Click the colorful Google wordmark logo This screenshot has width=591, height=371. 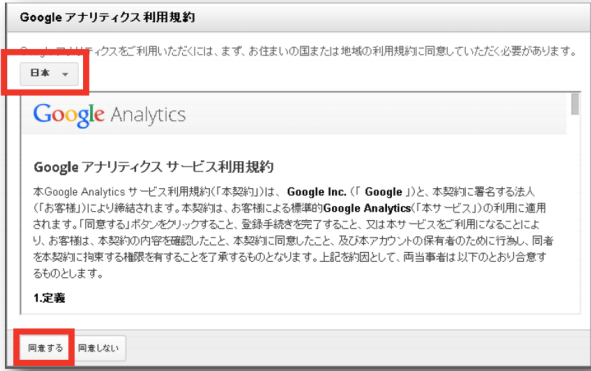coord(69,115)
